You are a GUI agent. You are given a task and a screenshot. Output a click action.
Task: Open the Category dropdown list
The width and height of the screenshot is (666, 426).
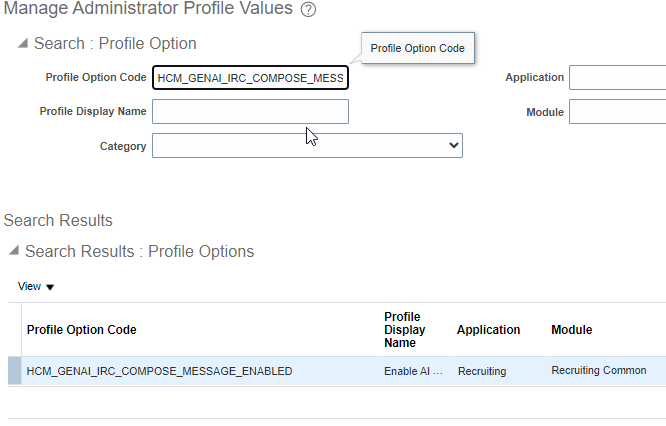[x=306, y=147]
